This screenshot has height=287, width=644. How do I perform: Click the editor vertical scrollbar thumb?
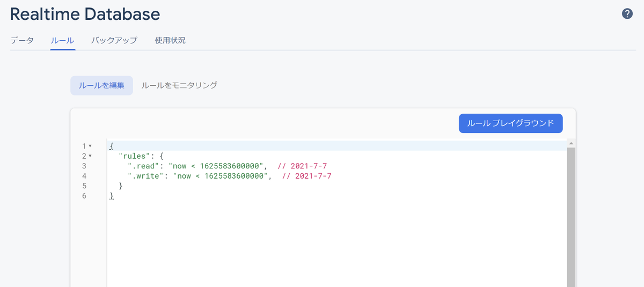click(571, 217)
